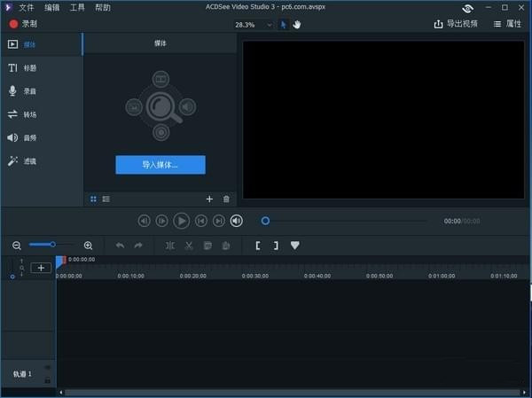Click the add track plus button
532x398 pixels.
[x=41, y=268]
